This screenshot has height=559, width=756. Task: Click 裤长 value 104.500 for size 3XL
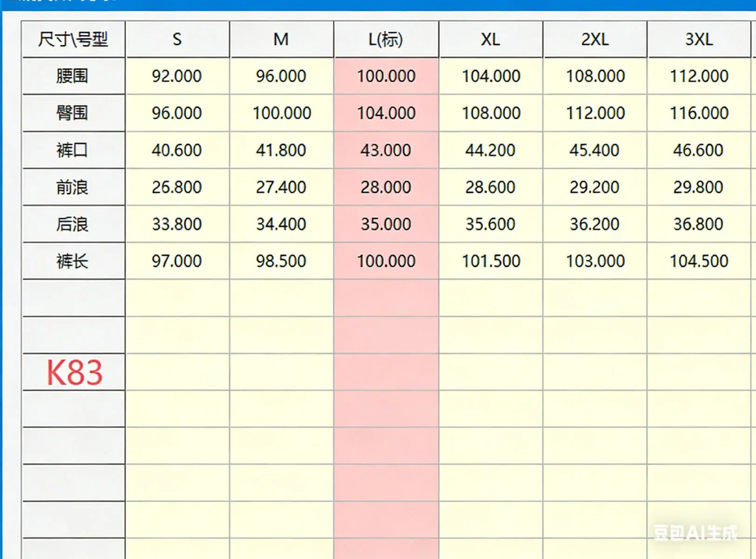[699, 261]
